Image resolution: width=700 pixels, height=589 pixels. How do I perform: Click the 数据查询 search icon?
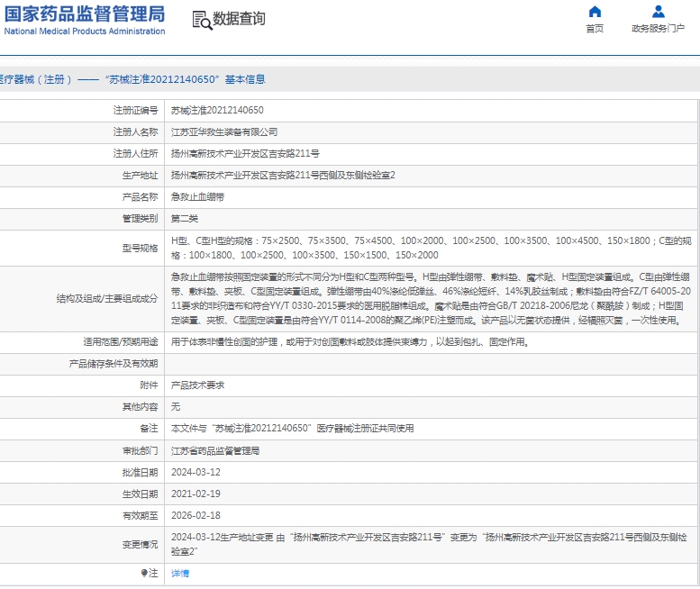(202, 21)
